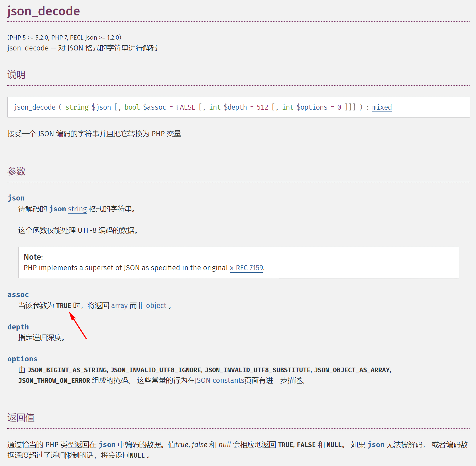Viewport: 476px width, 466px height.
Task: Open the RFC 7159 external link
Action: coord(246,268)
